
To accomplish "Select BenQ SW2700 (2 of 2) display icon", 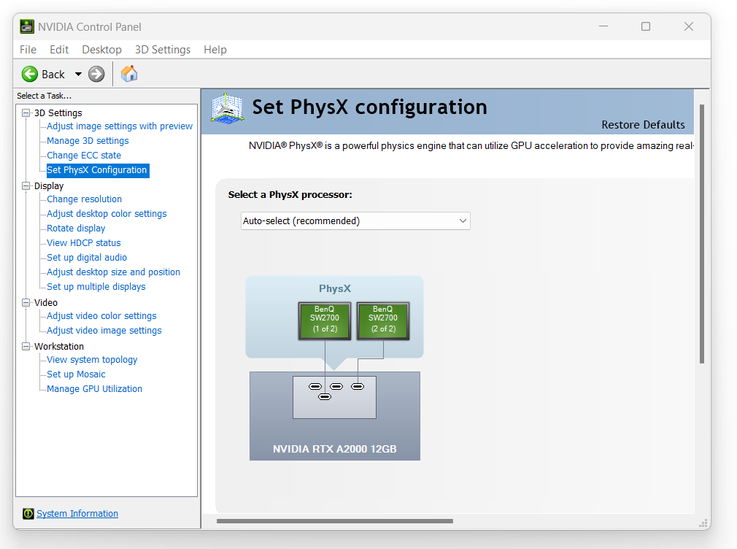I will tap(383, 321).
